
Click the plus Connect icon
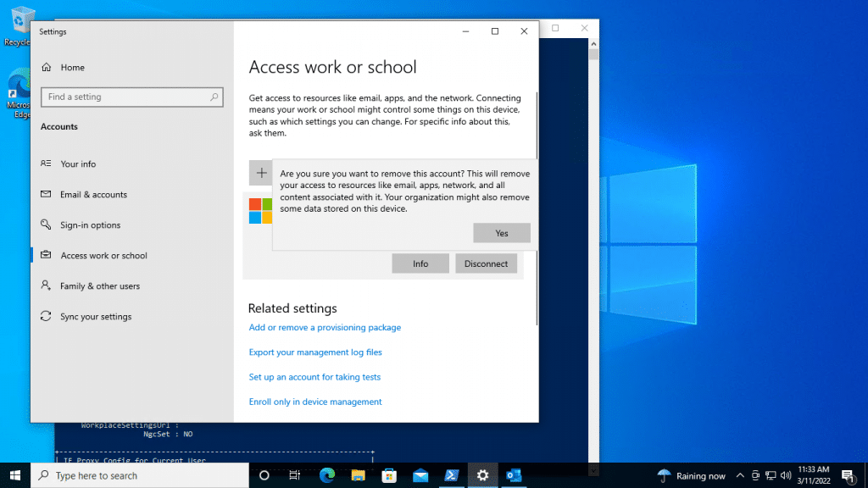coord(261,173)
